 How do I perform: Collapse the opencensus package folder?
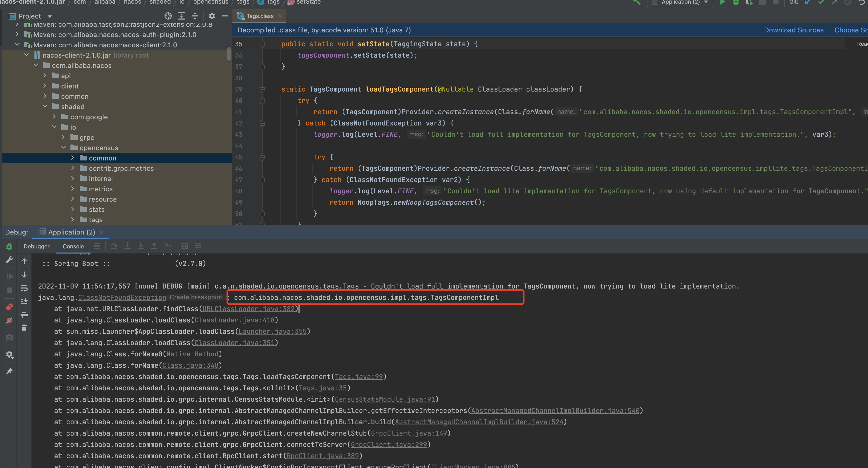coord(63,147)
